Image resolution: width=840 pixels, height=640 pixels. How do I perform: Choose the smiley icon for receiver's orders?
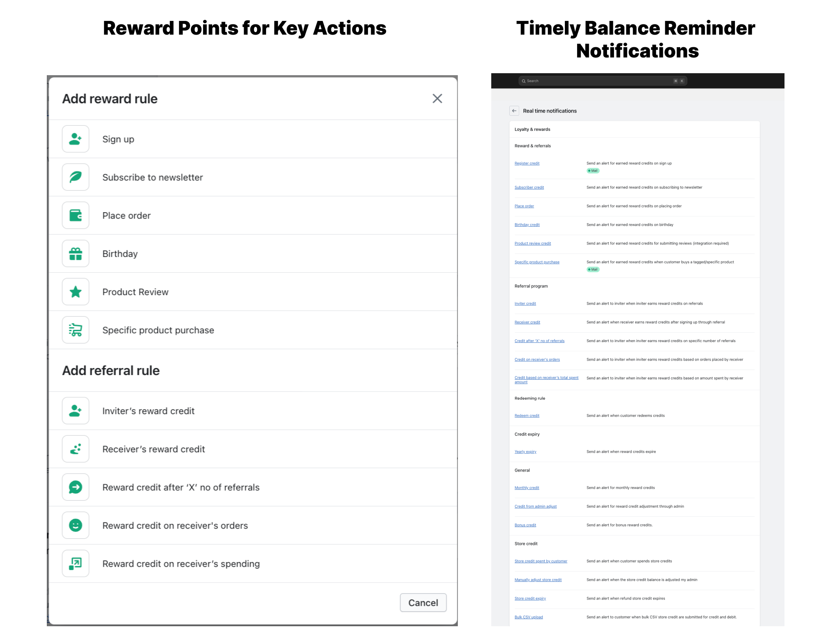(x=76, y=525)
